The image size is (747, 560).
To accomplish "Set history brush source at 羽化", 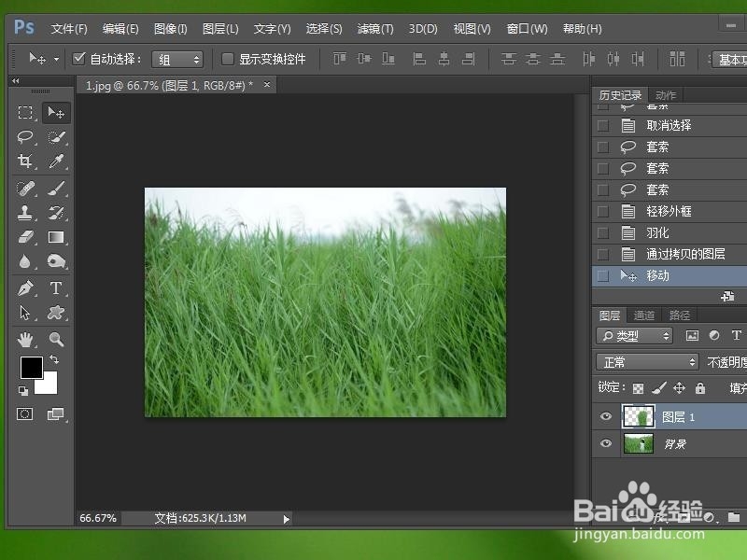I will [602, 232].
